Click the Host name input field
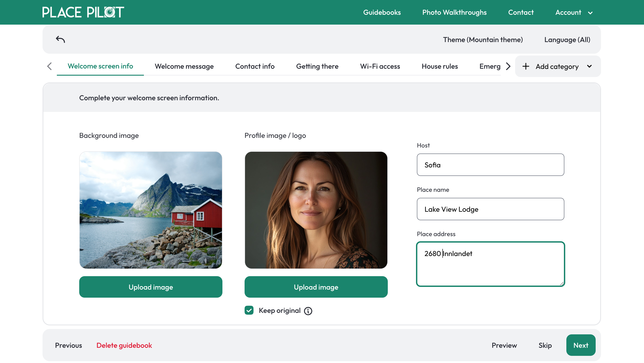644x363 pixels. (490, 165)
